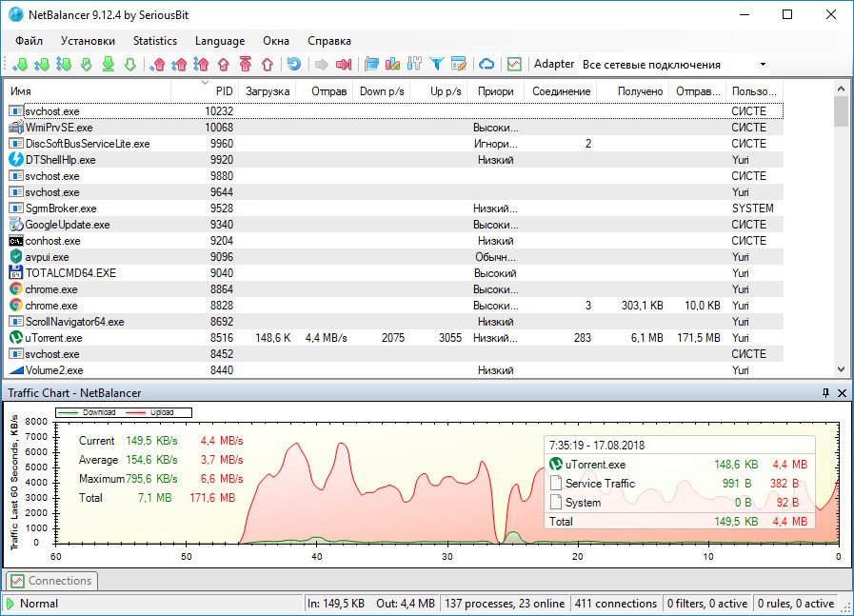
Task: Open the Language menu
Action: (x=220, y=41)
